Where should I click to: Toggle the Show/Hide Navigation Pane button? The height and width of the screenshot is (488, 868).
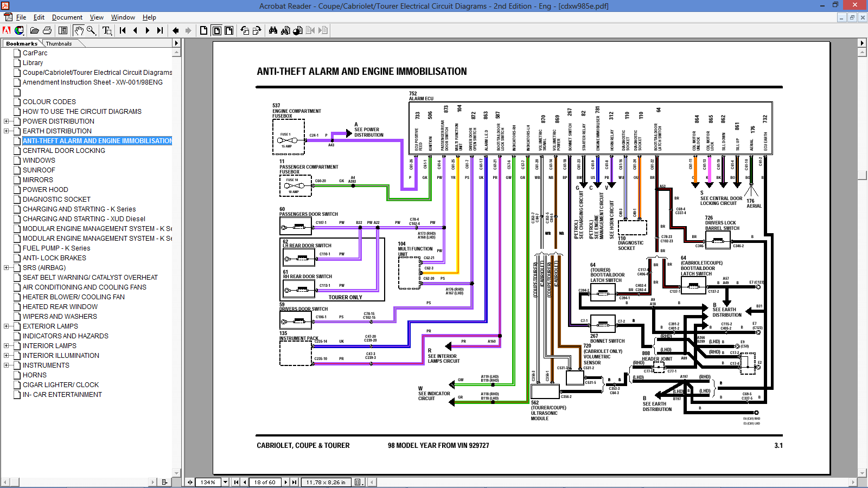[63, 30]
